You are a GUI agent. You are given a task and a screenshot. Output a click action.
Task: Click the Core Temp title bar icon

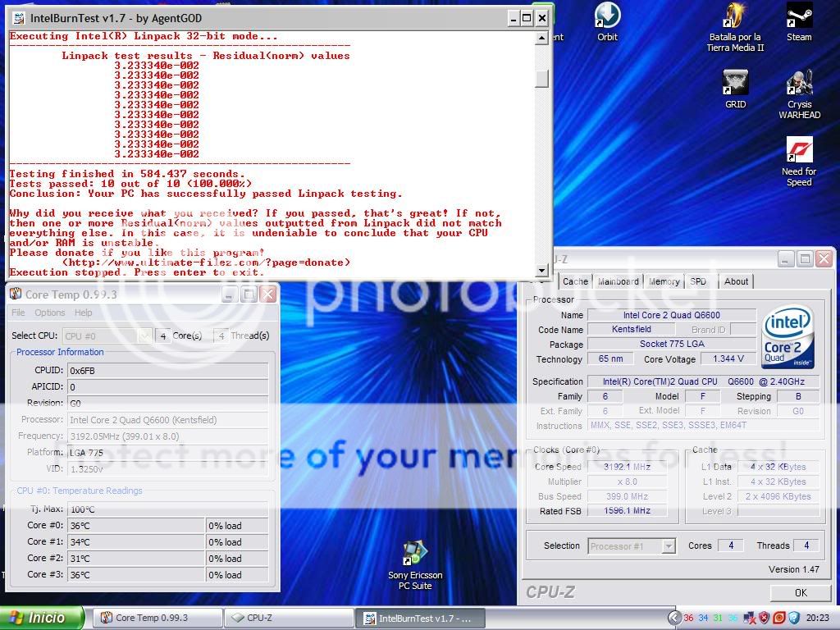click(x=16, y=294)
